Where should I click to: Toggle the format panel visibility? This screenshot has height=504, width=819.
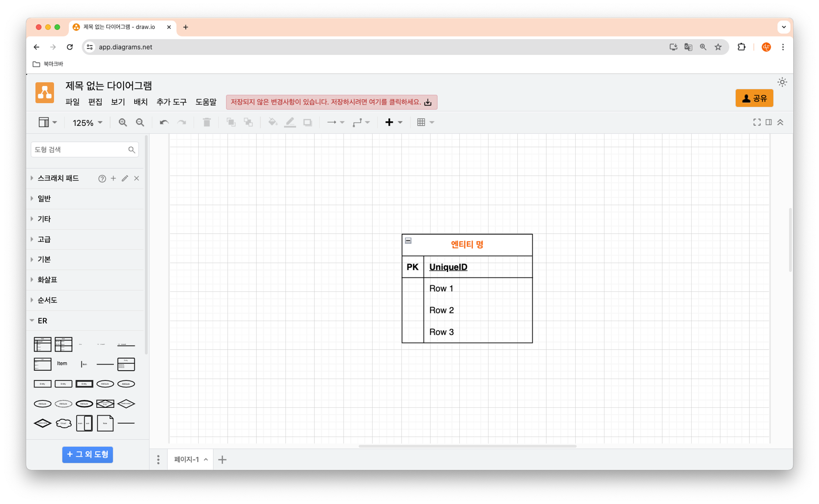769,122
